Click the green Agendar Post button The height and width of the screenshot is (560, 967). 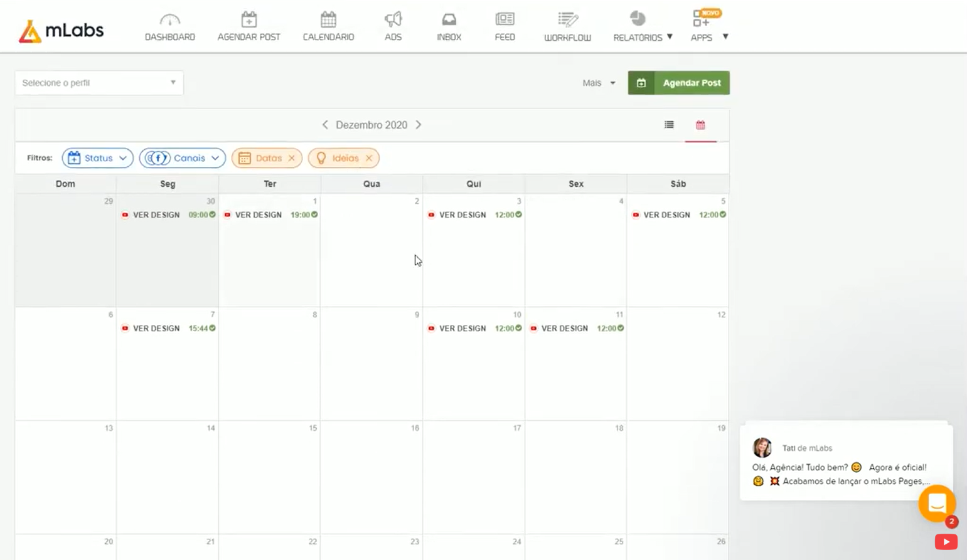click(x=679, y=83)
